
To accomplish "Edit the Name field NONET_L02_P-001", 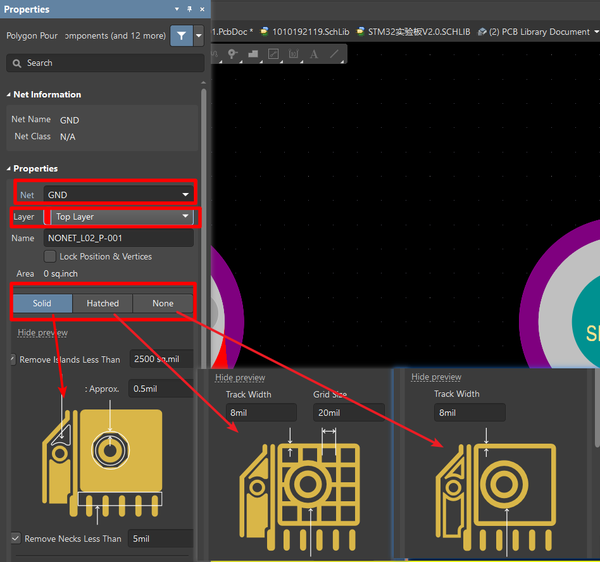I will [x=119, y=238].
